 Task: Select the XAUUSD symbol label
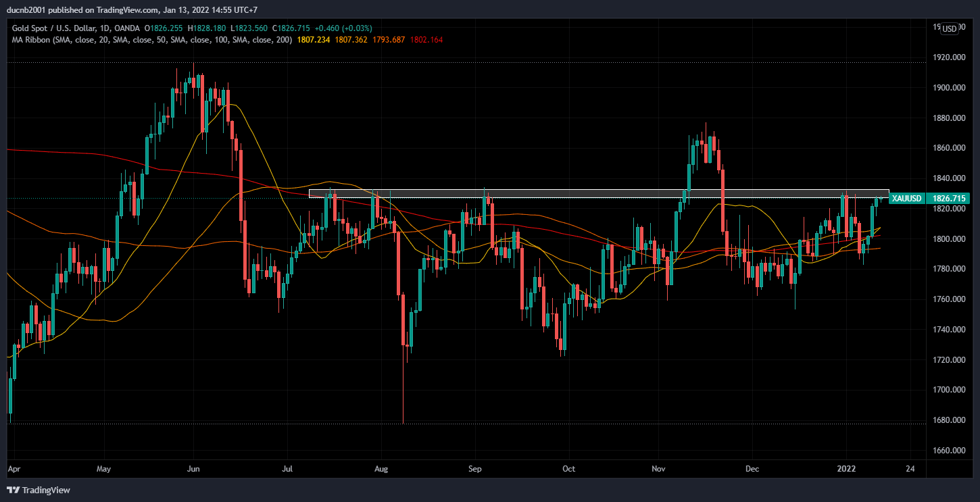[x=906, y=199]
